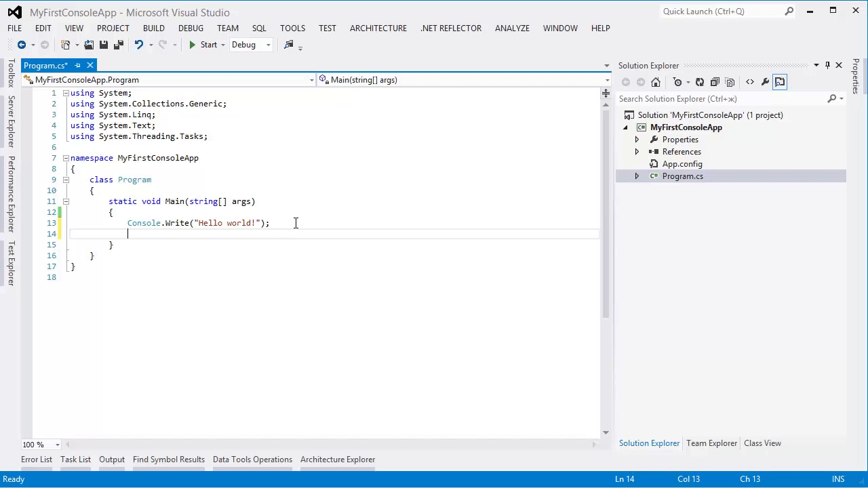Open Solution Explorer window position dropdown arrow
The width and height of the screenshot is (868, 488).
(x=816, y=65)
